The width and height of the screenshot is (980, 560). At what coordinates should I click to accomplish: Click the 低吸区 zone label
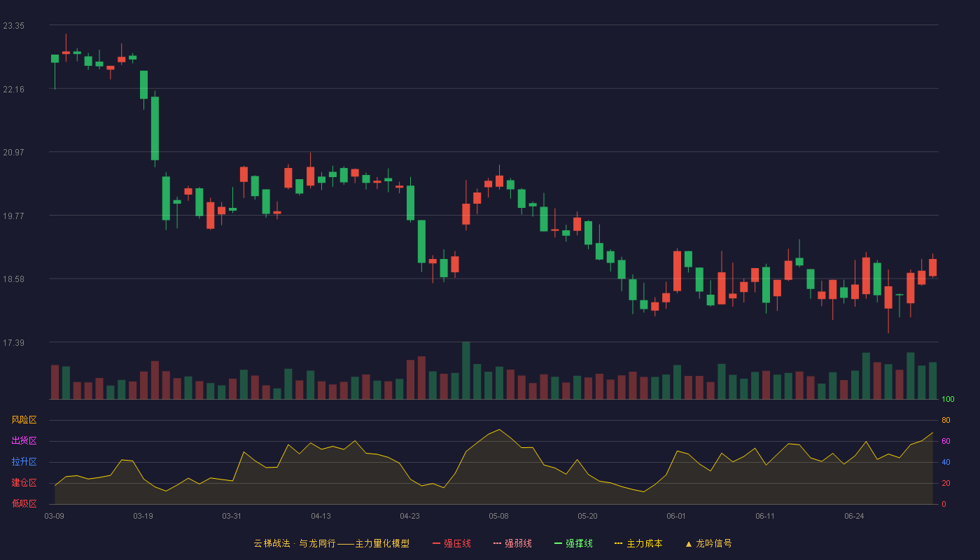click(x=24, y=503)
